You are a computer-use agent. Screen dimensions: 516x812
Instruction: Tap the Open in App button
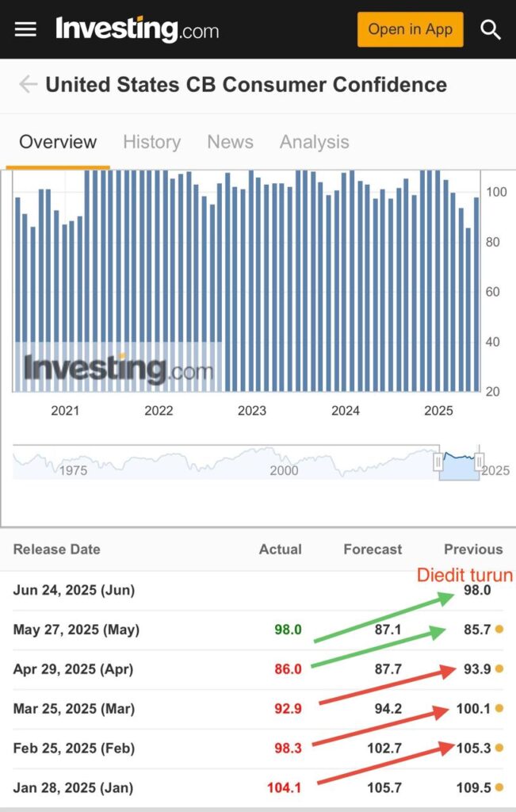pos(410,29)
